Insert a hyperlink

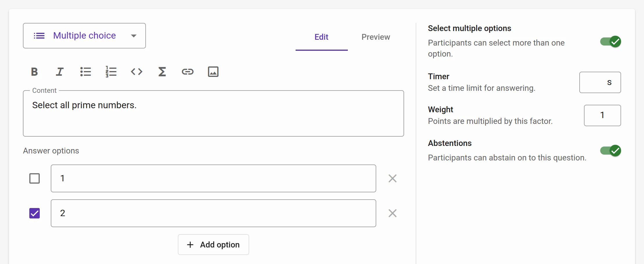click(x=188, y=72)
